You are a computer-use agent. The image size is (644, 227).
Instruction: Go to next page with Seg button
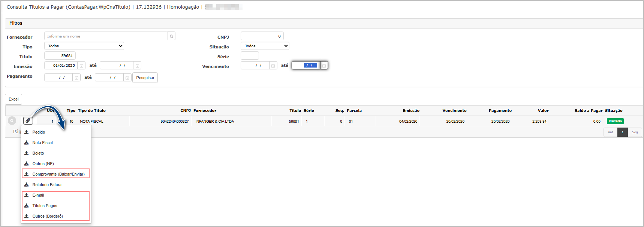(x=635, y=132)
